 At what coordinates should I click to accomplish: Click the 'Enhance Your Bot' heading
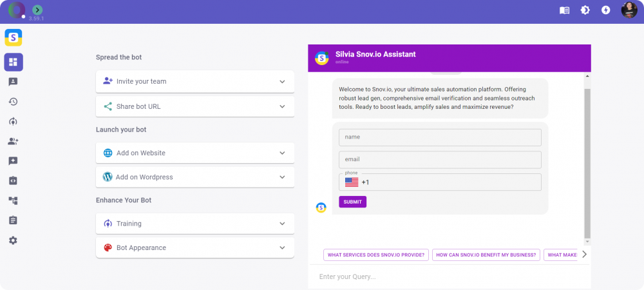coord(124,200)
